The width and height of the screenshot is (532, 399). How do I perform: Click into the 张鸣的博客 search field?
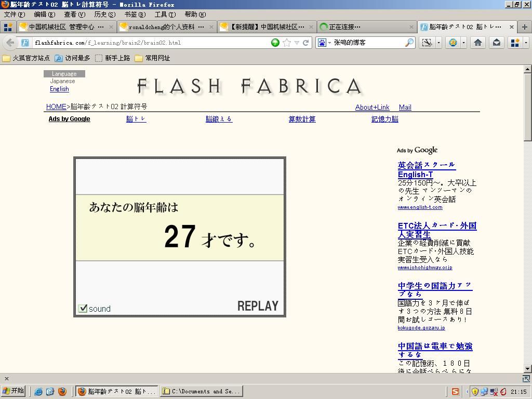coord(368,43)
